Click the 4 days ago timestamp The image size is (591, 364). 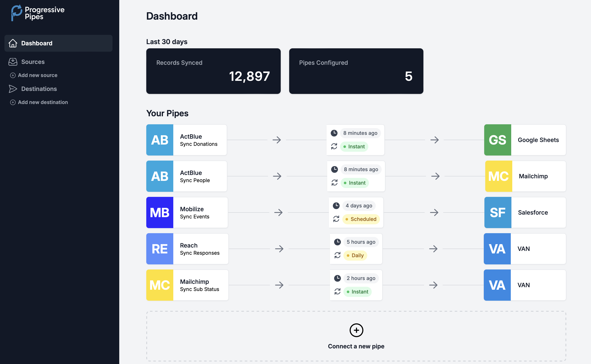coord(359,206)
